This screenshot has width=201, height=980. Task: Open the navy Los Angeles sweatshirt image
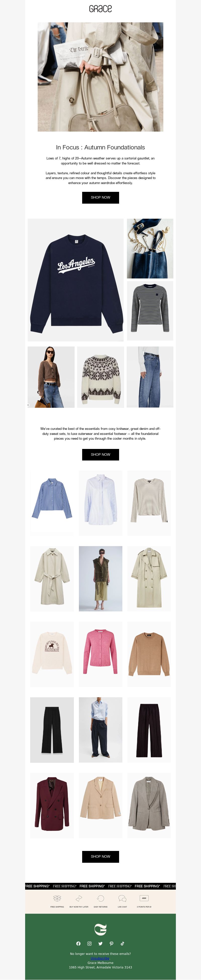(x=76, y=280)
